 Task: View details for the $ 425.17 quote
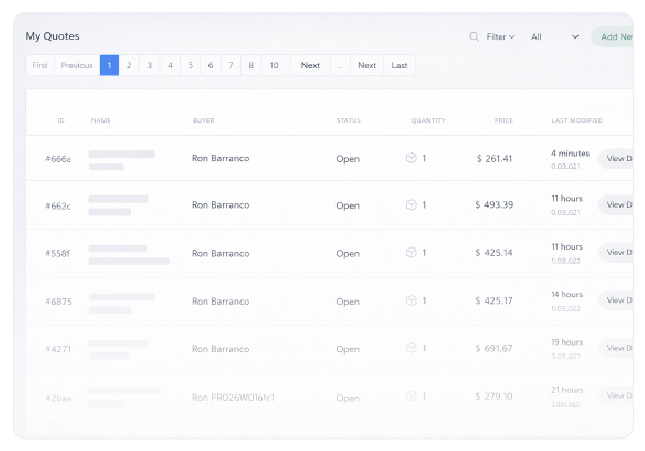616,300
